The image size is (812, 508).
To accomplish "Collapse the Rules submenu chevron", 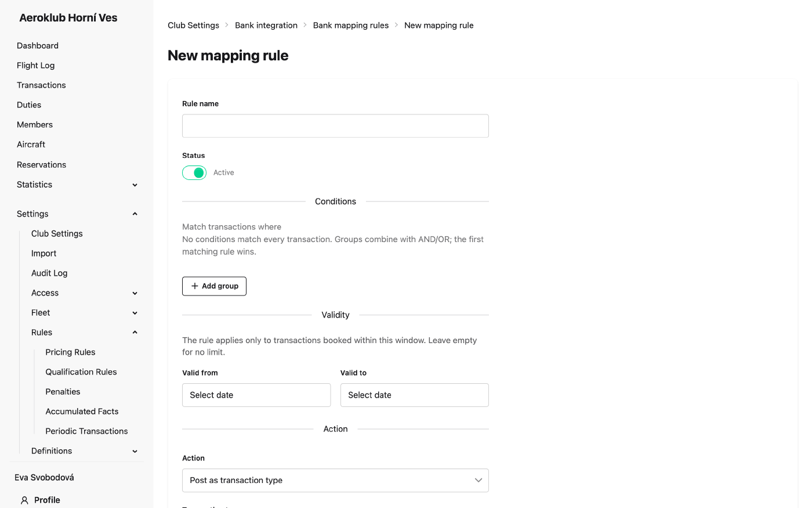I will pos(135,333).
